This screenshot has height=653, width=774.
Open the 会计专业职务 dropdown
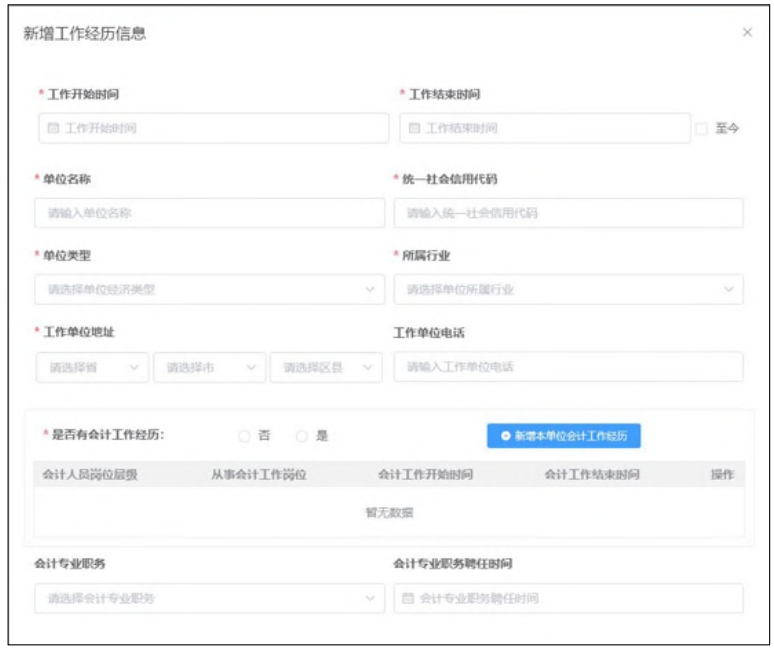pos(209,599)
